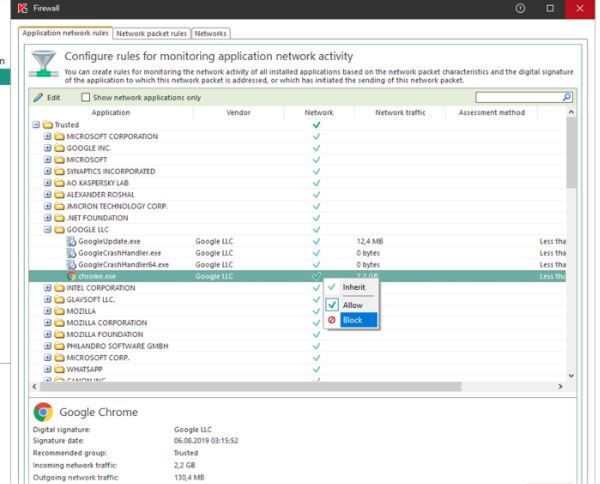Collapse the Trusted group tree
600x484 pixels.
click(36, 124)
